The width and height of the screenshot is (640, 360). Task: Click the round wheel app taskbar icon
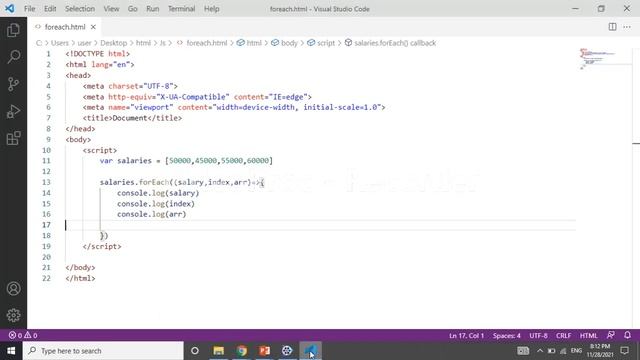click(x=287, y=351)
